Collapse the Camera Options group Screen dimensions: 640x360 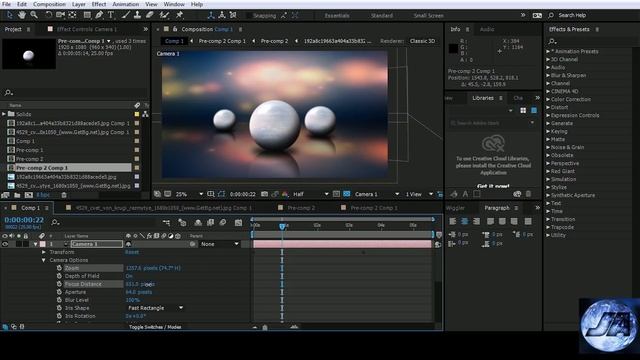[44, 260]
